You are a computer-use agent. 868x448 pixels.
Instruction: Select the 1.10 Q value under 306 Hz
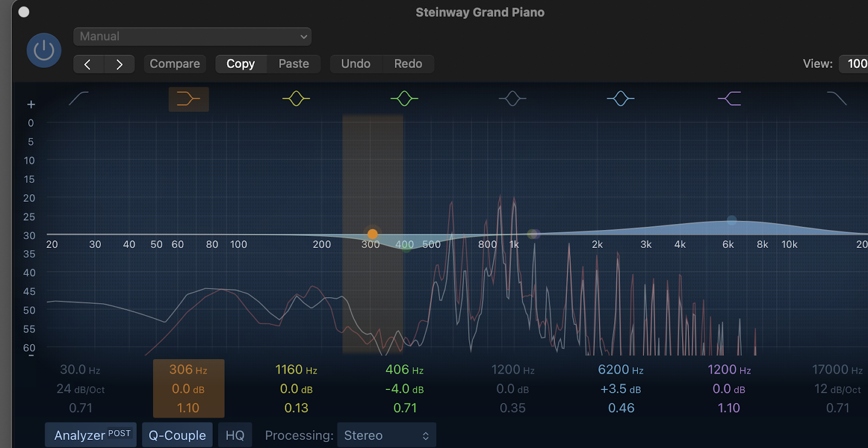pyautogui.click(x=188, y=408)
